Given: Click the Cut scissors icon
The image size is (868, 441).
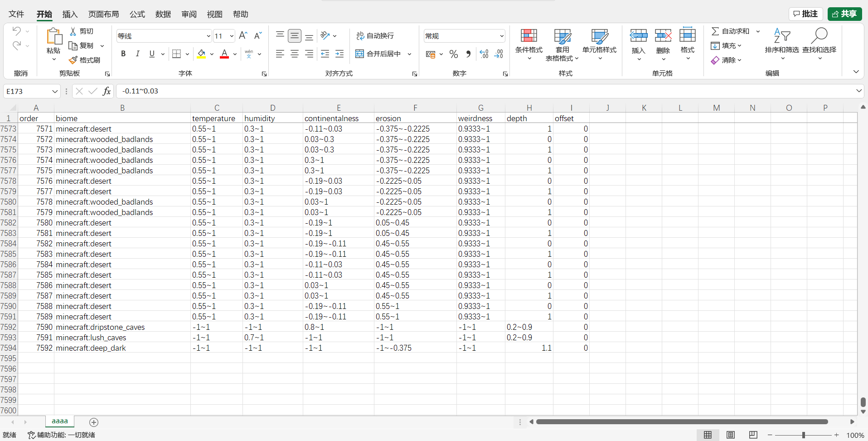Looking at the screenshot, I should point(73,31).
